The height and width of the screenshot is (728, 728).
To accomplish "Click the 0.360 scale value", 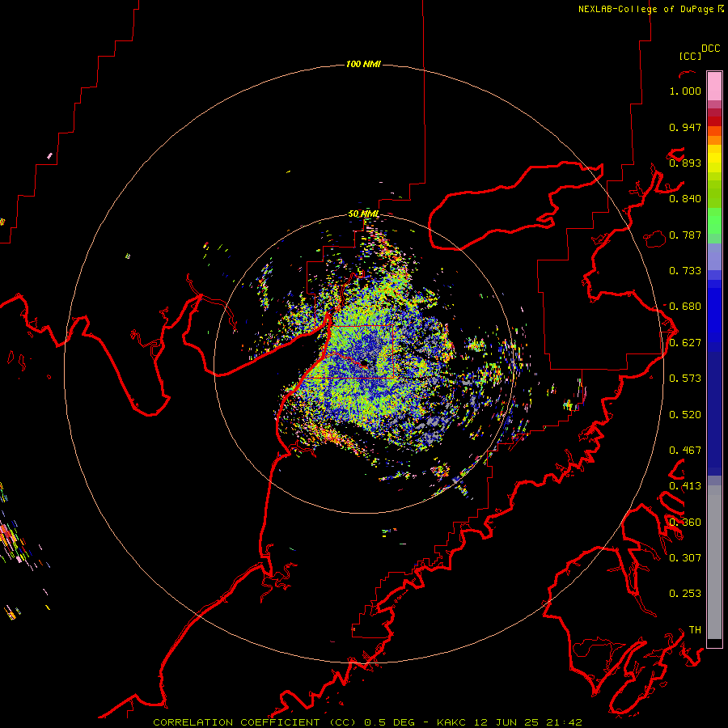I will tap(685, 523).
